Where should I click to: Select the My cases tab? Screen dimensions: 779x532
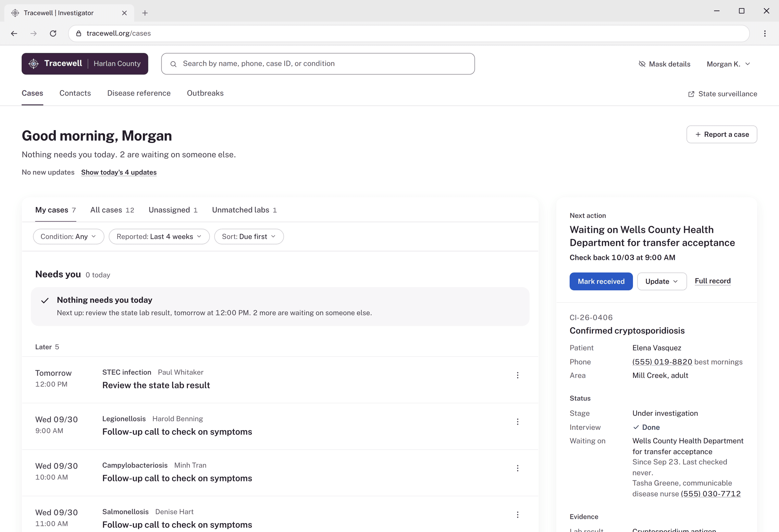(x=56, y=210)
